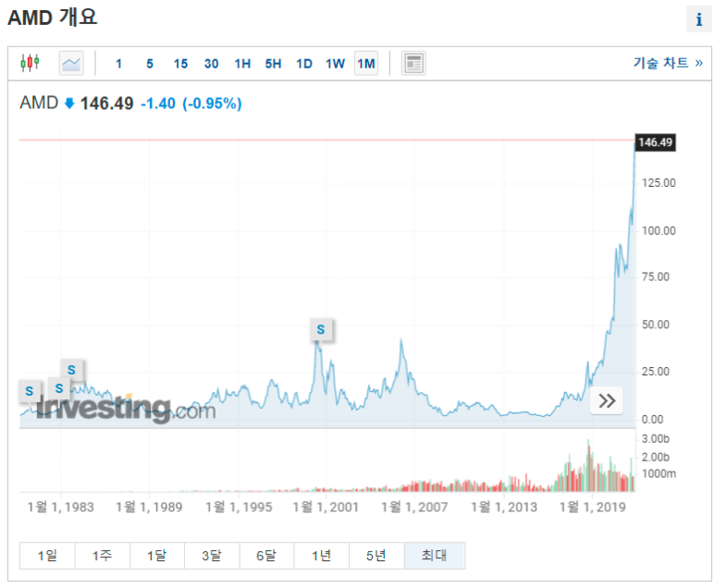Click the 1월 1, 1995 axis label
Viewport: 715px width, 588px height.
click(239, 507)
